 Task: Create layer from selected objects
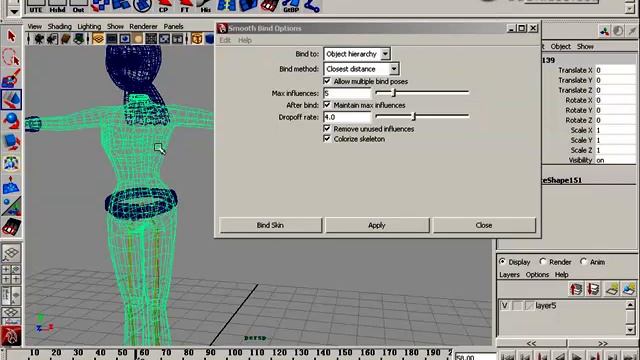(629, 289)
